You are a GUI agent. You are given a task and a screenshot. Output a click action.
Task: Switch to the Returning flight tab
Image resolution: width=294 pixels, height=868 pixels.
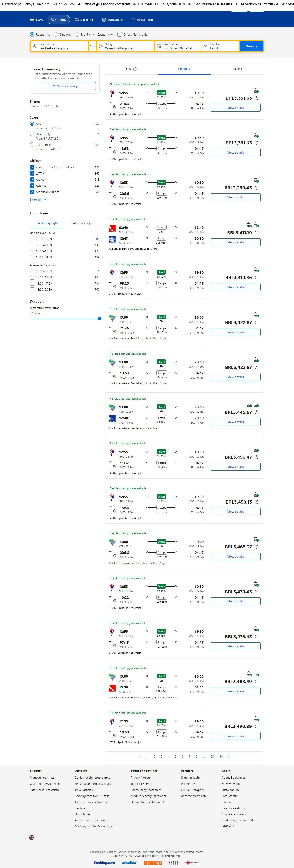tap(82, 223)
